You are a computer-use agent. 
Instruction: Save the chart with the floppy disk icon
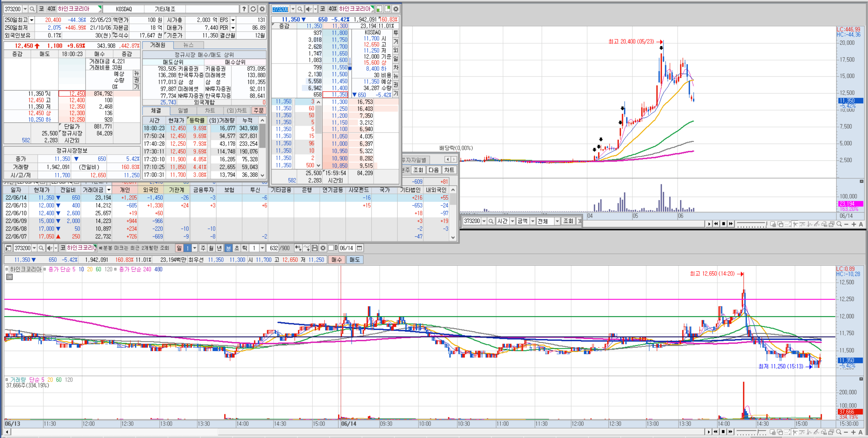pos(315,248)
